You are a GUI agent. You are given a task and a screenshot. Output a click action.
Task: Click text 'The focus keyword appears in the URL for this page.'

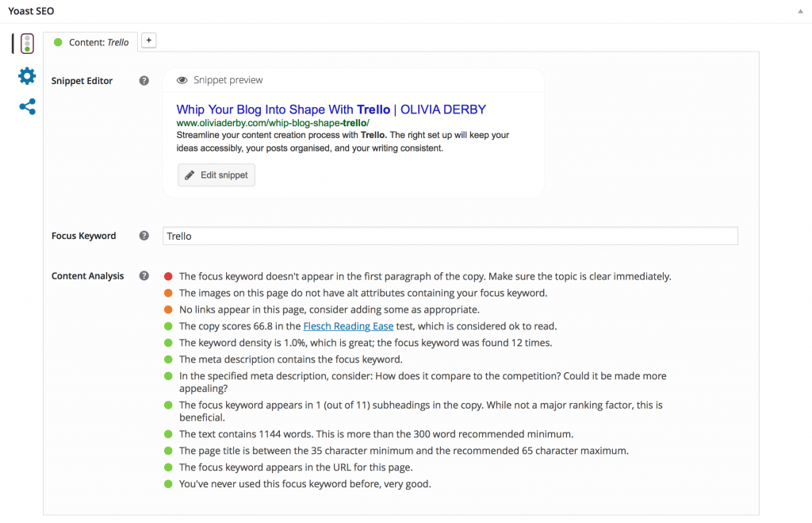(x=296, y=467)
